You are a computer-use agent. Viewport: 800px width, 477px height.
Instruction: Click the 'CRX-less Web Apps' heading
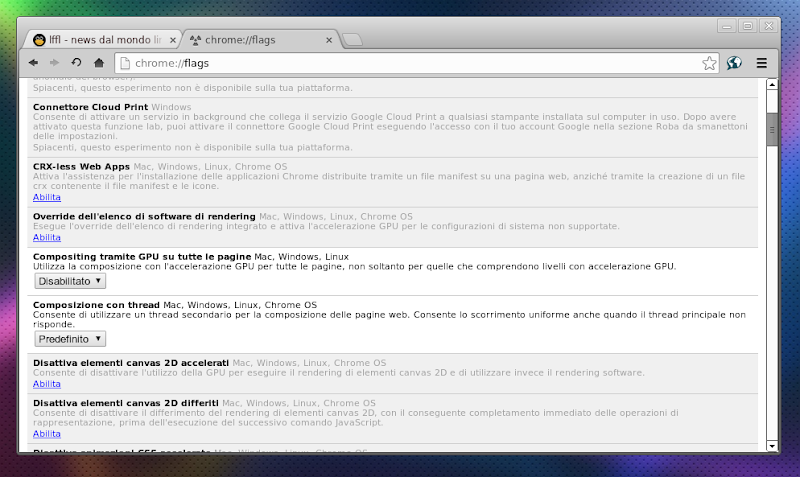[x=82, y=166]
